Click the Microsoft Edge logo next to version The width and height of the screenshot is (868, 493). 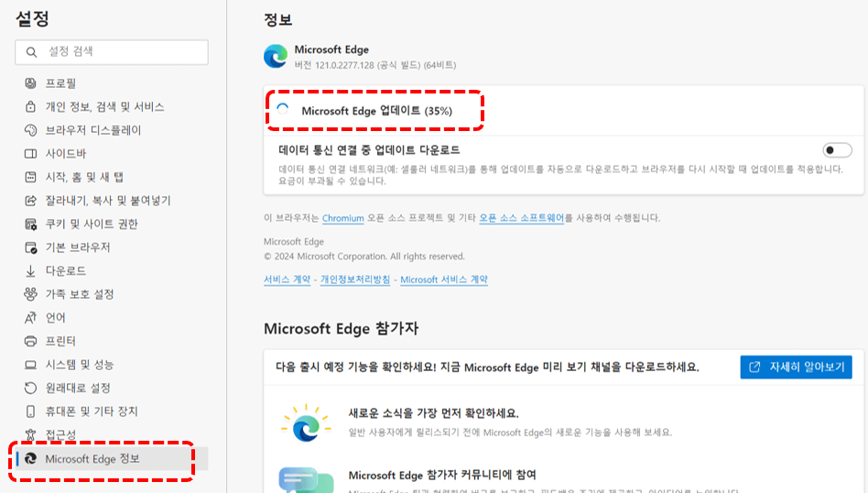(x=276, y=57)
